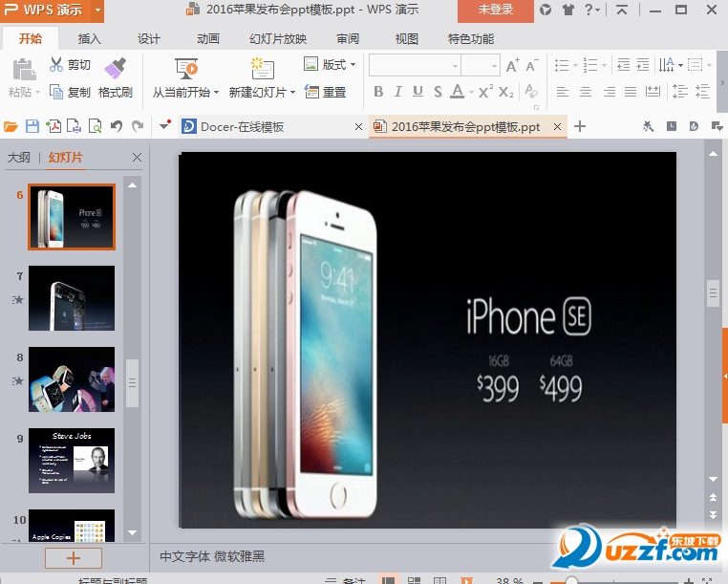This screenshot has height=584, width=728.
Task: Select slide 9 Steve Jobs thumbnail
Action: (72, 461)
